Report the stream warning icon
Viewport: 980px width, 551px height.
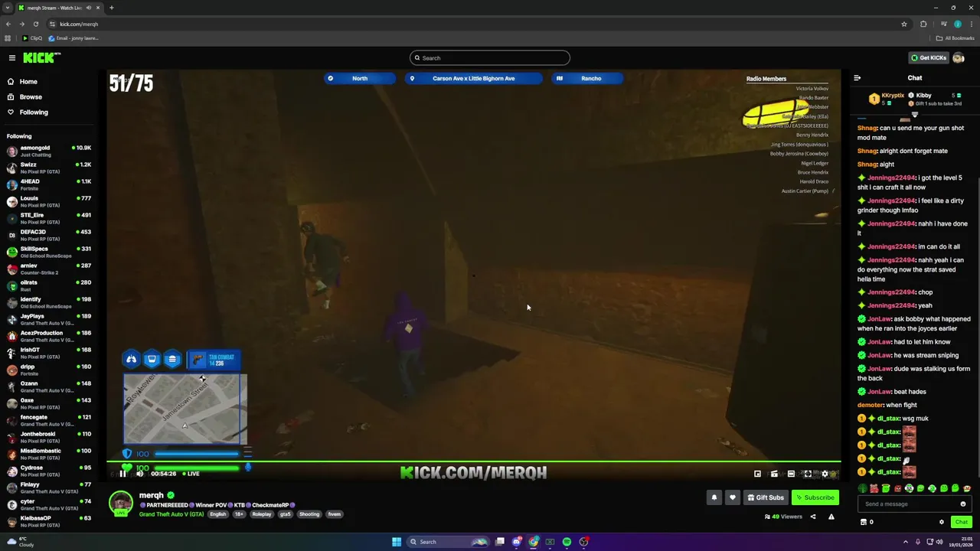[x=831, y=517]
